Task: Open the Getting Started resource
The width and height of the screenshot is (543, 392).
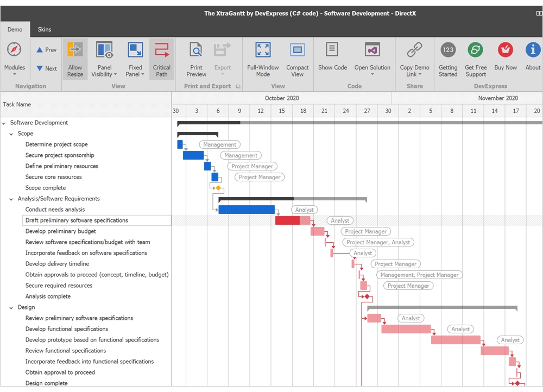Action: 448,57
